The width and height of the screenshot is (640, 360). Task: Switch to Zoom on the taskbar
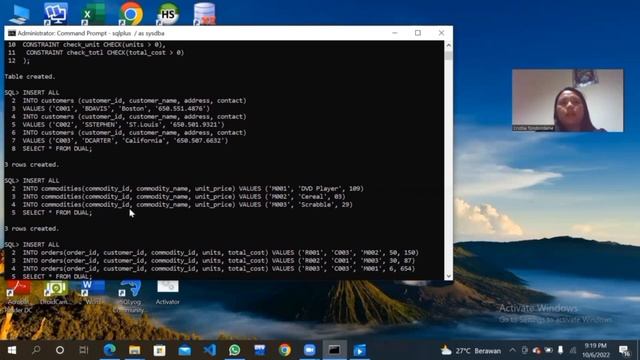(x=309, y=350)
